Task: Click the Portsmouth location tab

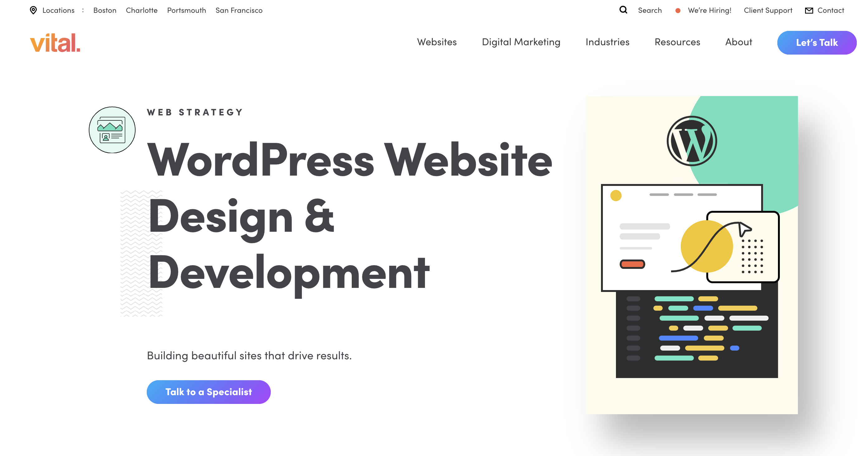Action: click(x=185, y=10)
